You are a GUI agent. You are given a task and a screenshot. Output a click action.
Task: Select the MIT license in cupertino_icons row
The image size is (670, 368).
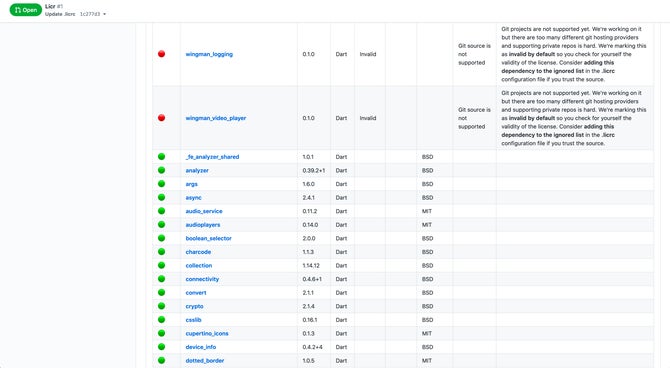(x=427, y=333)
